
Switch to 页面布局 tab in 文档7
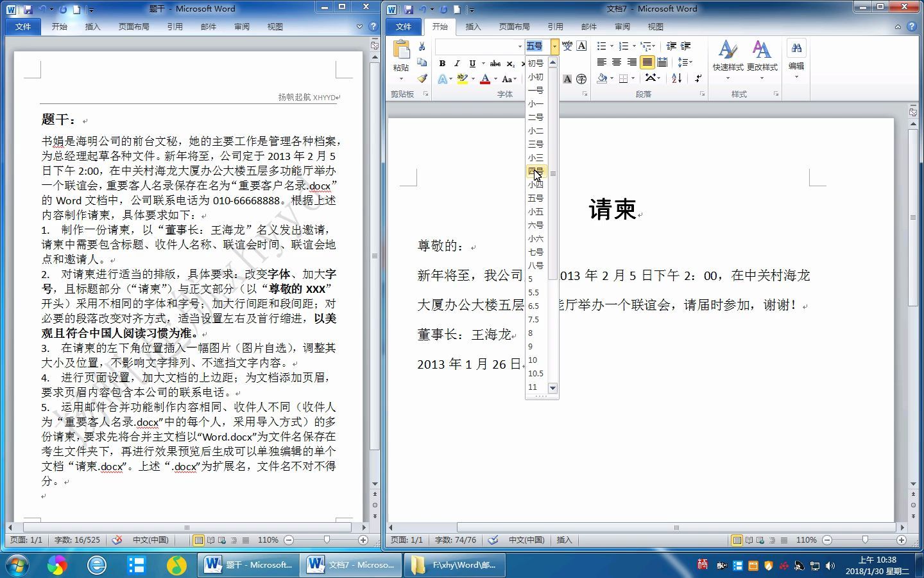[515, 26]
